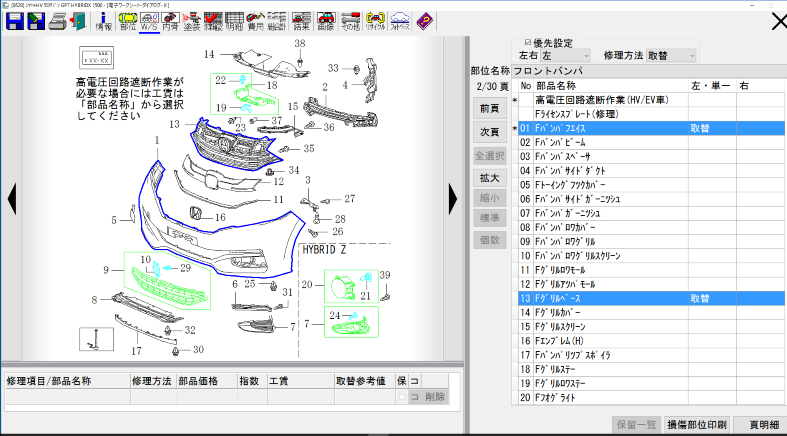
Task: Select row 06 Fバンパサイドガーニッシュ
Action: coord(652,199)
